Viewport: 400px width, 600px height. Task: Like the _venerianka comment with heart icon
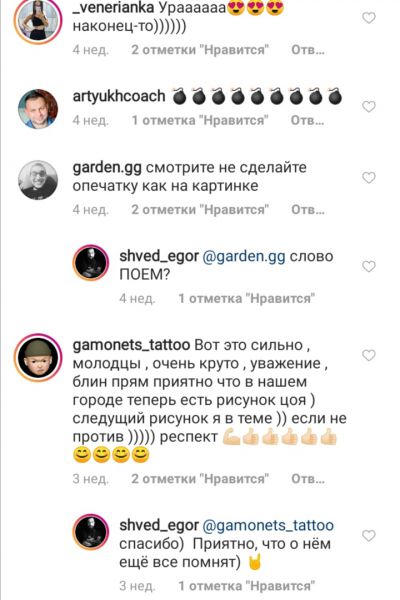(x=369, y=18)
